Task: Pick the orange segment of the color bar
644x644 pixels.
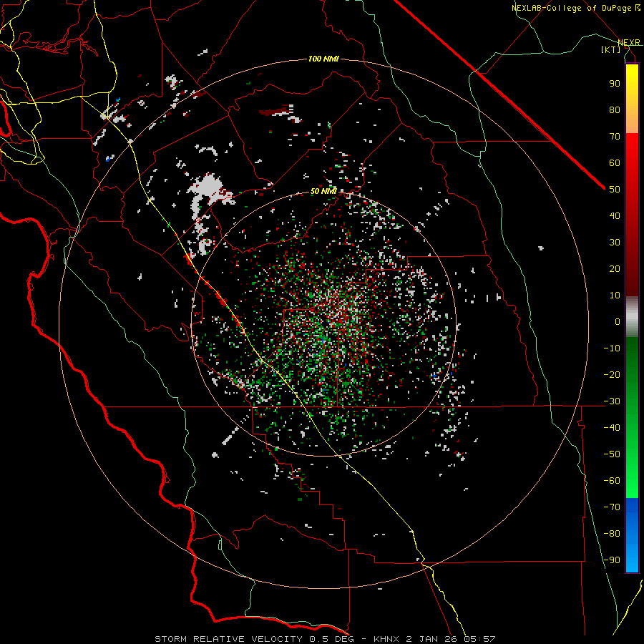Action: click(x=632, y=119)
